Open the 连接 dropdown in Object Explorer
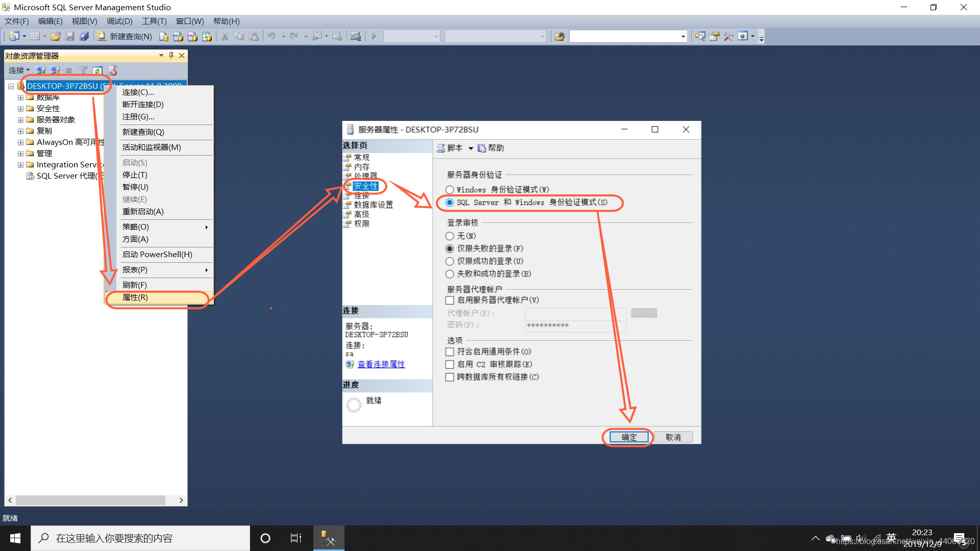The image size is (980, 551). pyautogui.click(x=19, y=70)
